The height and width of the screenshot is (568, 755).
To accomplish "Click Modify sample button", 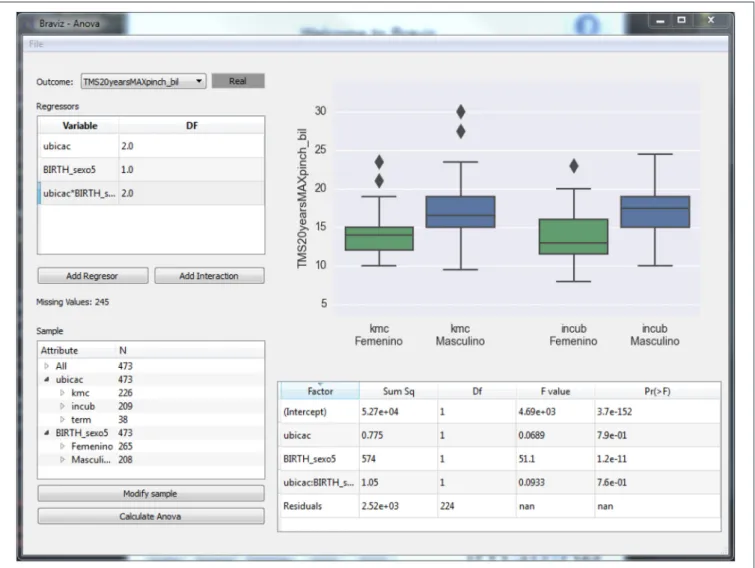I will click(x=151, y=493).
